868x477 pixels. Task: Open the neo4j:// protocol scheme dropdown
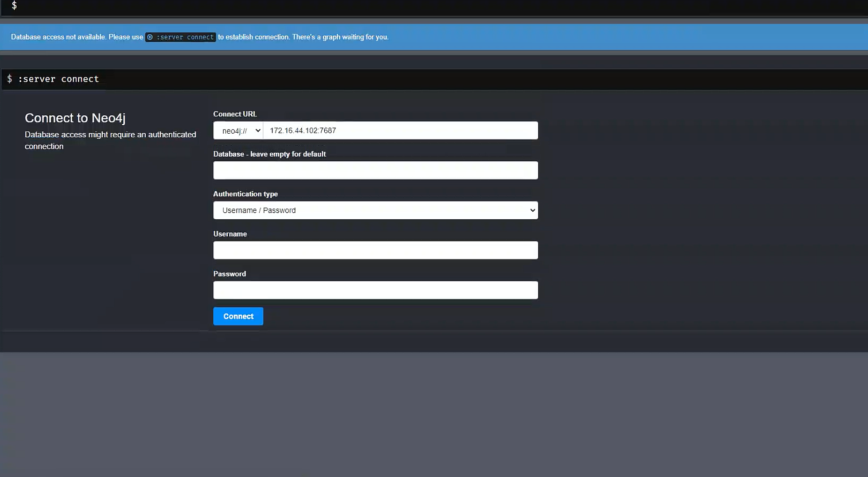tap(239, 130)
